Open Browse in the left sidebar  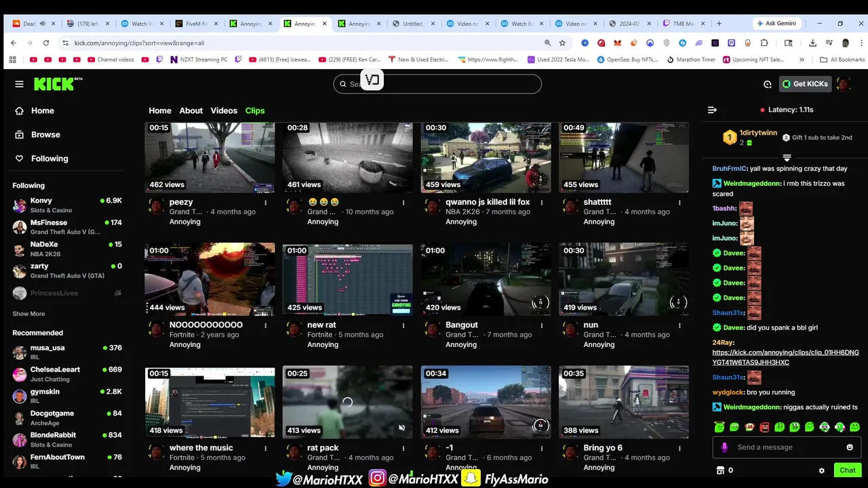[38, 134]
